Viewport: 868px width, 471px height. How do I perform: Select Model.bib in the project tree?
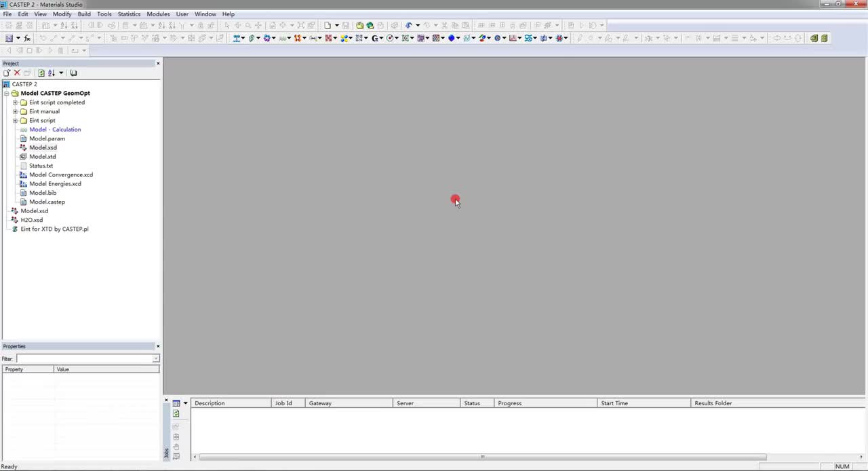tap(43, 193)
